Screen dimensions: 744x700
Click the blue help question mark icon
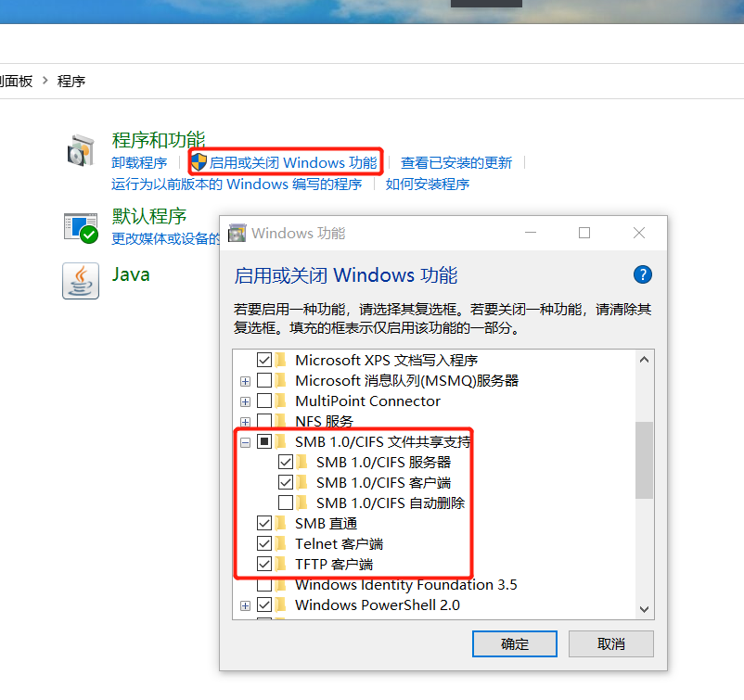[643, 274]
